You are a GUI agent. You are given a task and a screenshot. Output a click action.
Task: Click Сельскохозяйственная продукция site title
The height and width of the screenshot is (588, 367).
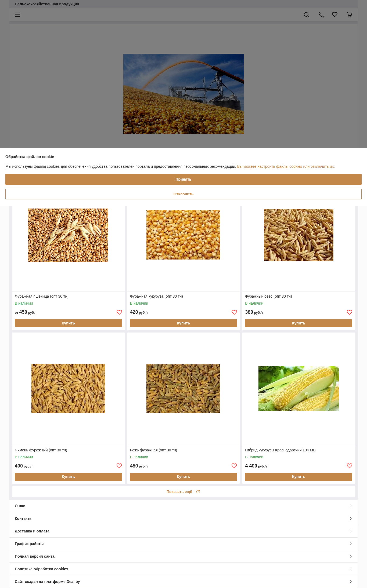47,4
